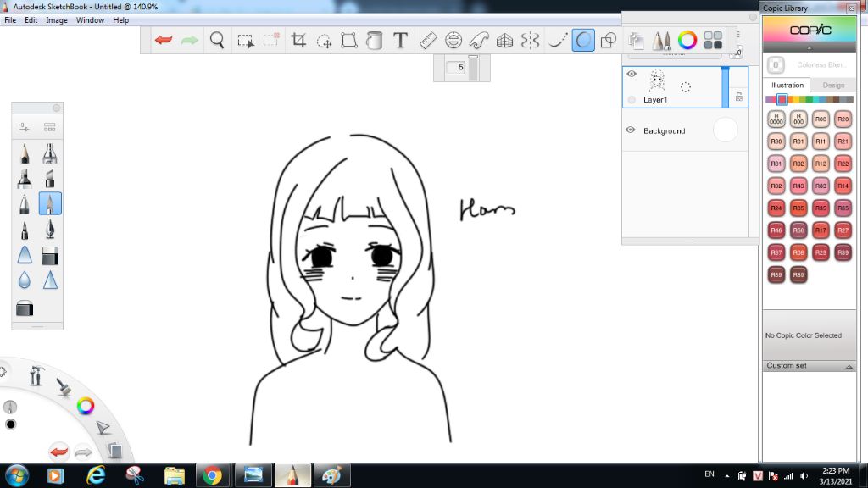Open the Shapes draw style tool
Screen dimensions: 868x488
(609, 40)
